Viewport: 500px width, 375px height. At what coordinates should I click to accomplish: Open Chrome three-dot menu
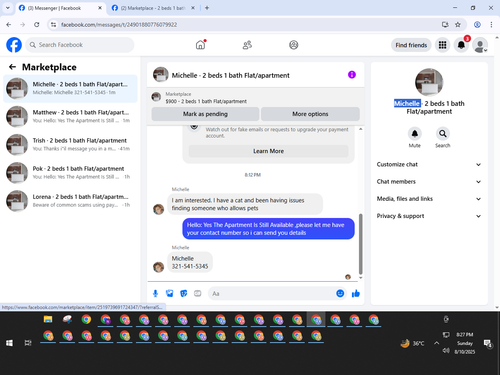(491, 24)
